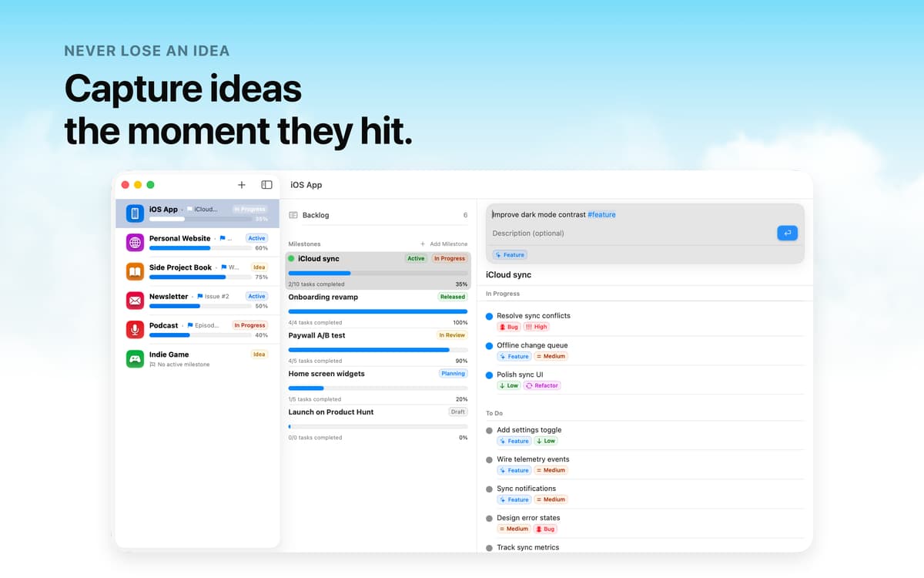This screenshot has width=924, height=578.
Task: Open the Planning status on Home screen widgets
Action: pyautogui.click(x=453, y=374)
